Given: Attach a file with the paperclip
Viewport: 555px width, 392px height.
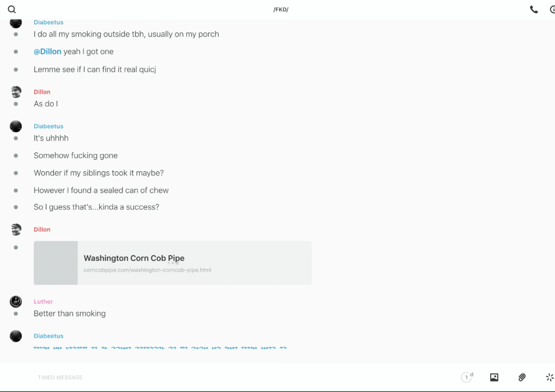Looking at the screenshot, I should (522, 377).
